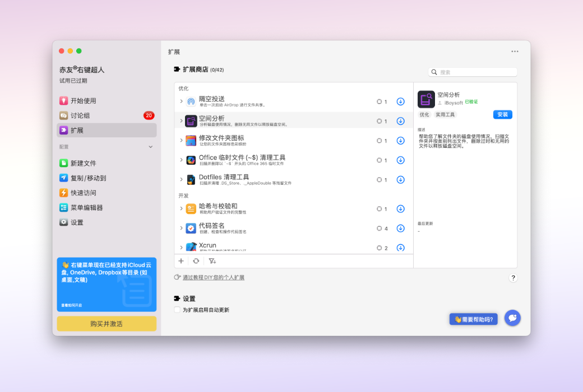Refresh the extension store list
Viewport: 583px width, 392px height.
pos(196,261)
